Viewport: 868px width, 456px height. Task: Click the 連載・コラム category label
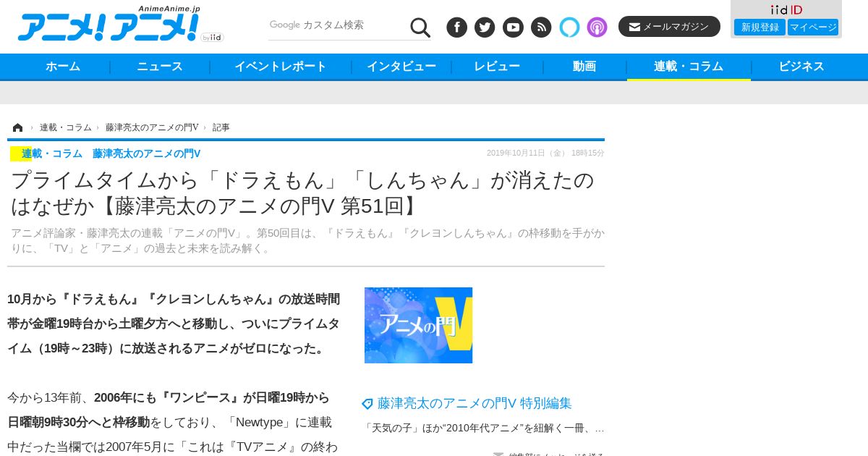[x=52, y=153]
